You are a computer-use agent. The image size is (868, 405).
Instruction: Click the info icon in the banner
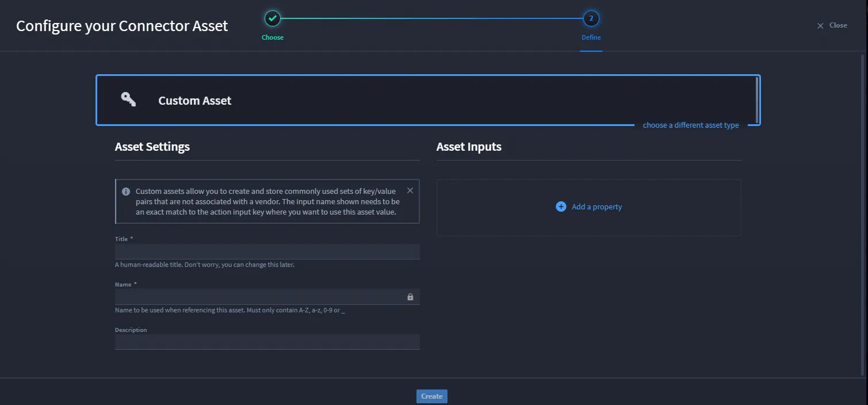pos(126,192)
